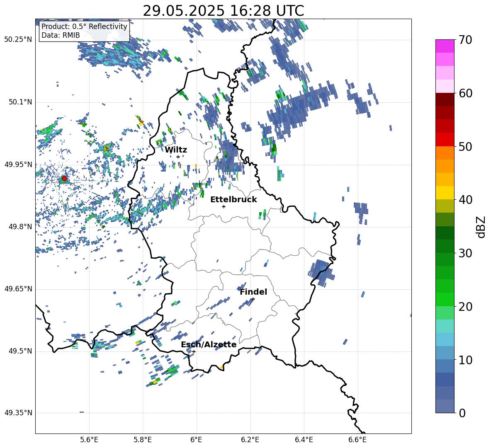
Task: Click the Esch/Alzette city label
Action: tap(209, 344)
